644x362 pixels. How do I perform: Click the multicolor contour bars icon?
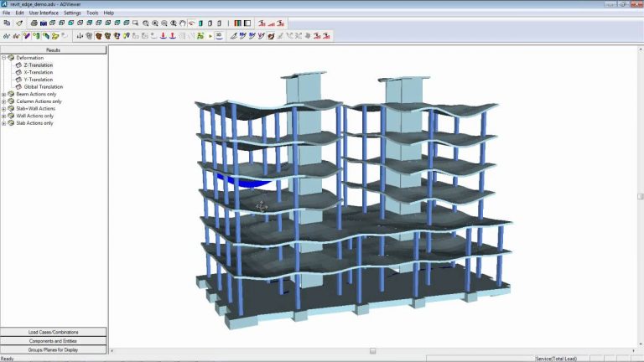(x=237, y=23)
